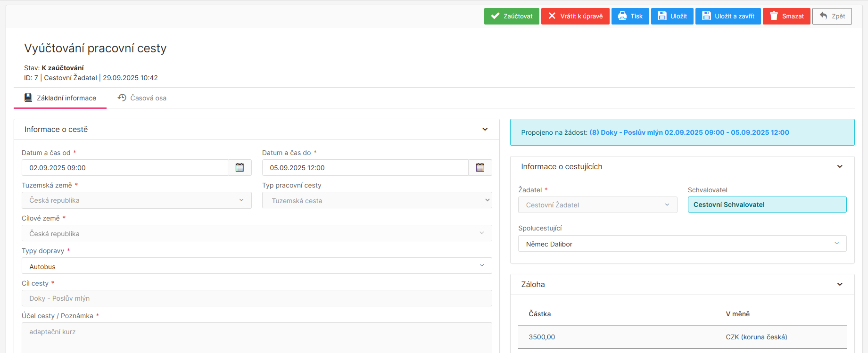Click the 'Účel cesty / Poznámka' text area
This screenshot has height=353, width=868.
tap(256, 337)
